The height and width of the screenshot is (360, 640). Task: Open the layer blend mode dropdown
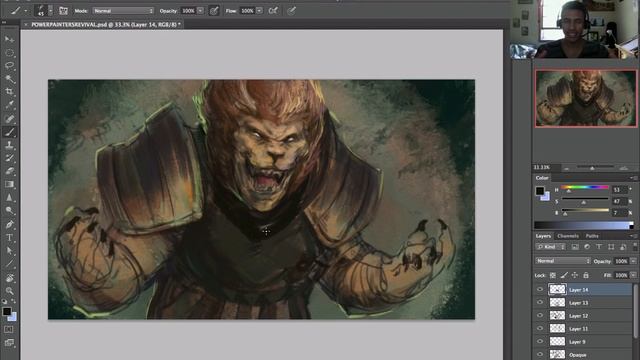click(563, 261)
